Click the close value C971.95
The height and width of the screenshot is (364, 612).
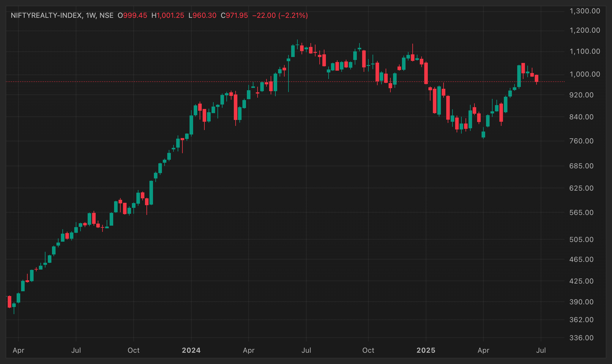tap(234, 15)
